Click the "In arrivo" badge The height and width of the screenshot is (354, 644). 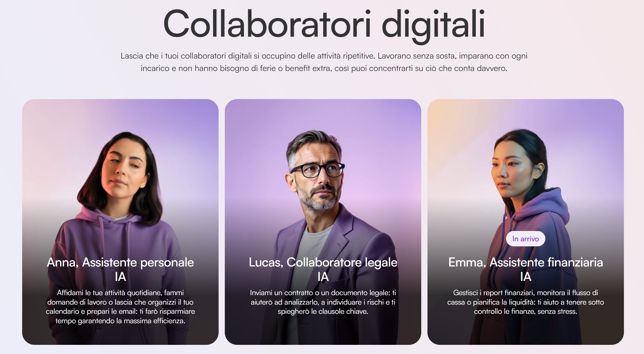pyautogui.click(x=526, y=239)
